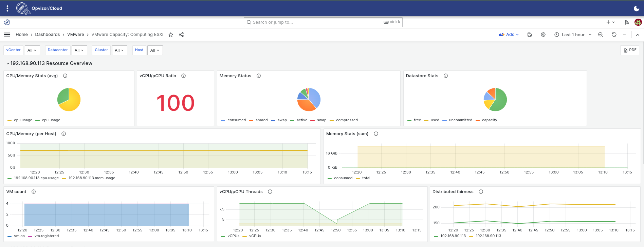The height and width of the screenshot is (247, 644).
Task: Open the three-dot menu in the Opvizor header
Action: point(7,8)
